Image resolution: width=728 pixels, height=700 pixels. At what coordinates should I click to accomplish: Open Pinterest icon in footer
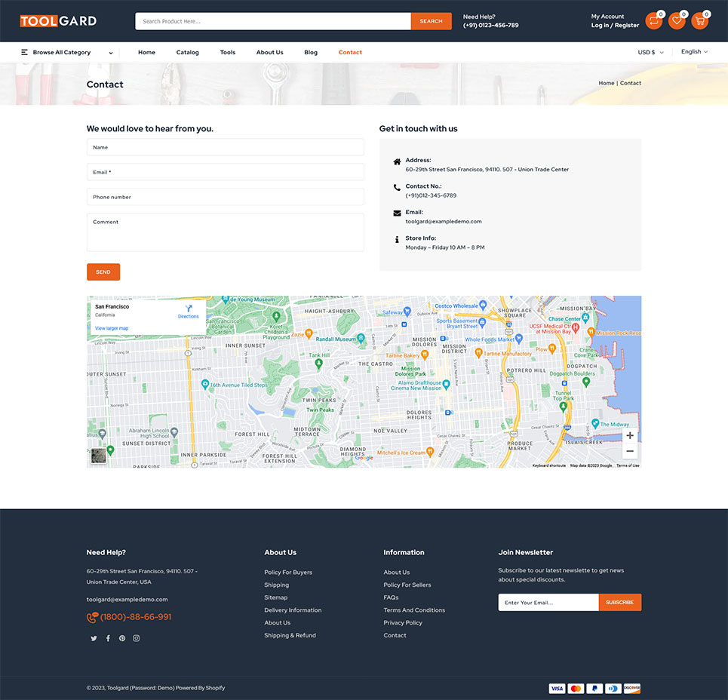coord(122,638)
